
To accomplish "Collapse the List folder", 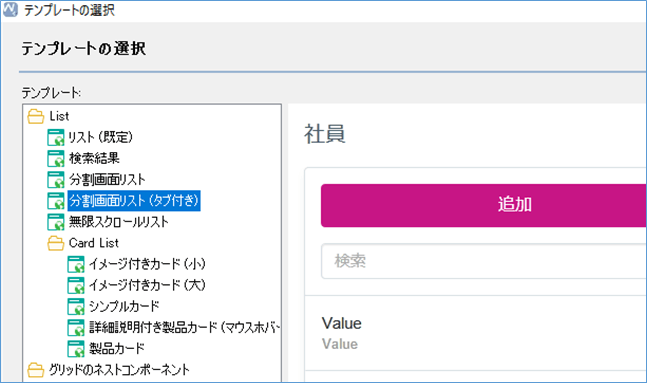I will pyautogui.click(x=35, y=116).
